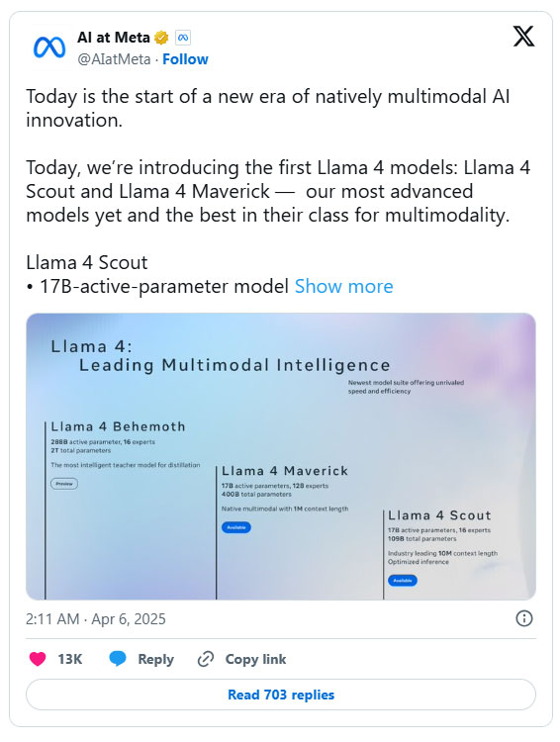Click the gold verified badge
The width and height of the screenshot is (560, 742).
click(161, 38)
